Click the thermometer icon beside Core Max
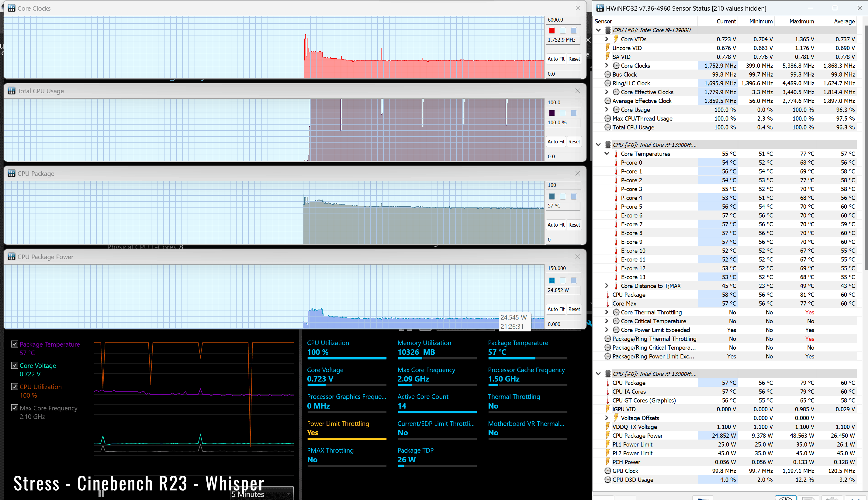 (x=607, y=303)
